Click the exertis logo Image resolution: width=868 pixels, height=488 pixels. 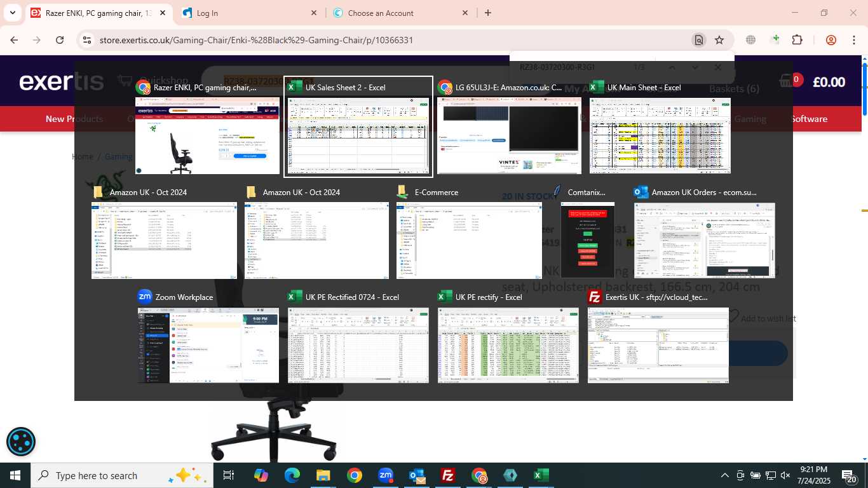pyautogui.click(x=61, y=82)
